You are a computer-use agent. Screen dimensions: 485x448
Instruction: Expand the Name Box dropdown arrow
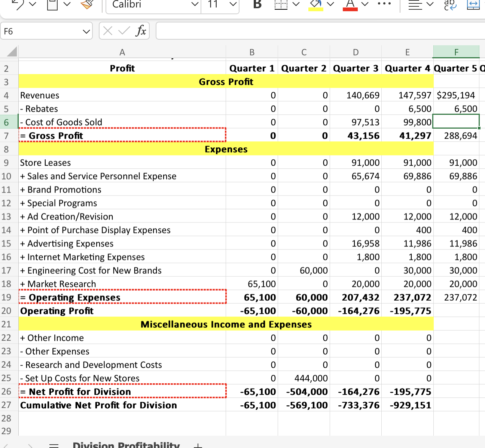pyautogui.click(x=86, y=32)
